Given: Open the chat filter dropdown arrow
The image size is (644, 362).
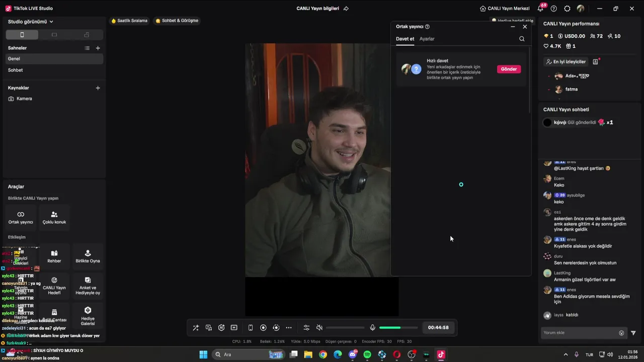Looking at the screenshot, I should tap(633, 333).
